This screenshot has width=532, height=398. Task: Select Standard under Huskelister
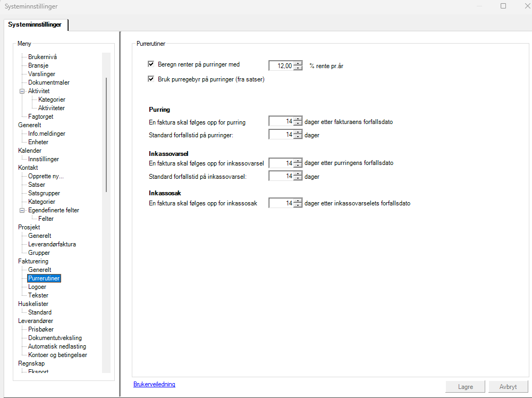40,312
